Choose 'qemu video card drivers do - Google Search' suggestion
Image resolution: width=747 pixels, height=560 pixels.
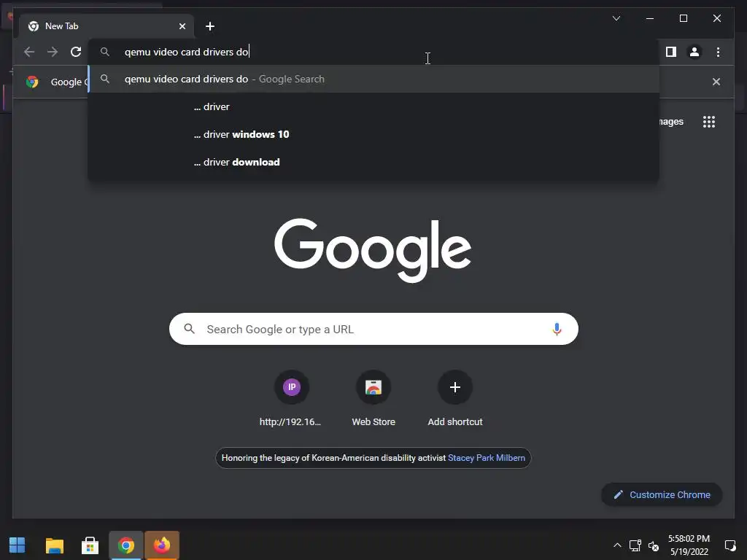point(374,79)
